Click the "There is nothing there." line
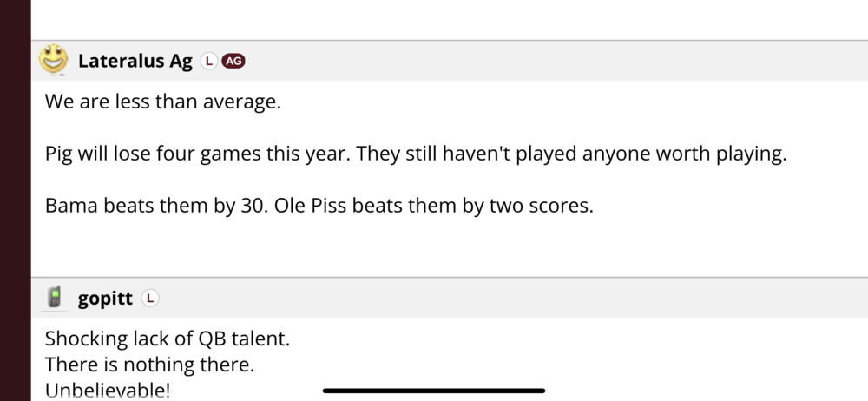The image size is (868, 401). [x=149, y=365]
